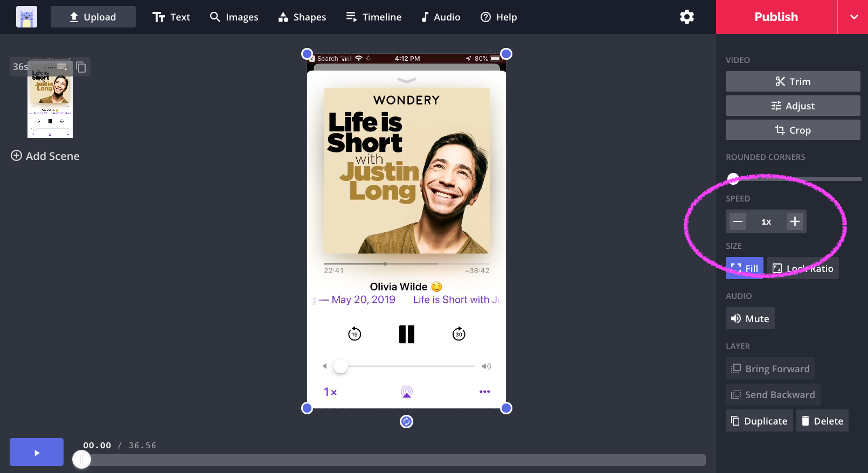
Task: Click the Crop tool button
Action: tap(793, 130)
